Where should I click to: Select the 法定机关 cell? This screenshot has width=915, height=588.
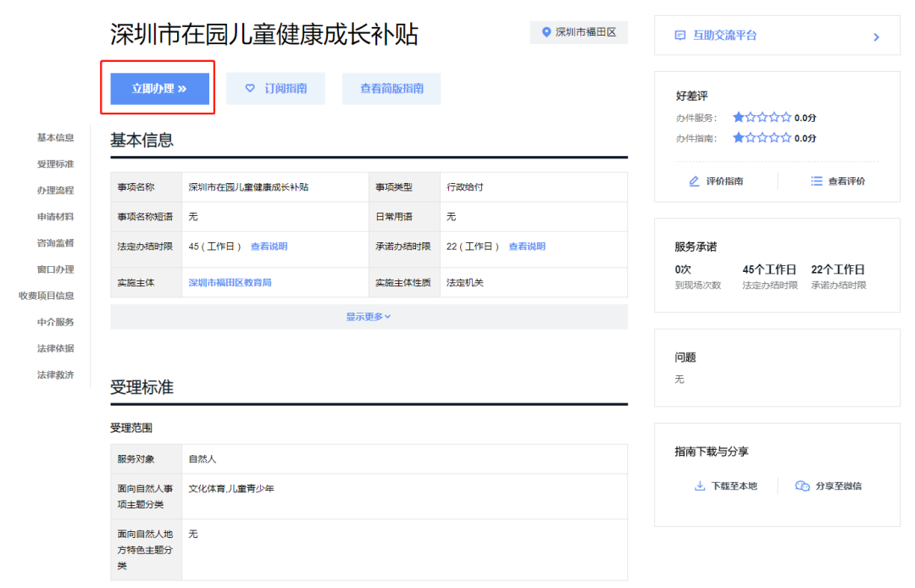pyautogui.click(x=534, y=282)
